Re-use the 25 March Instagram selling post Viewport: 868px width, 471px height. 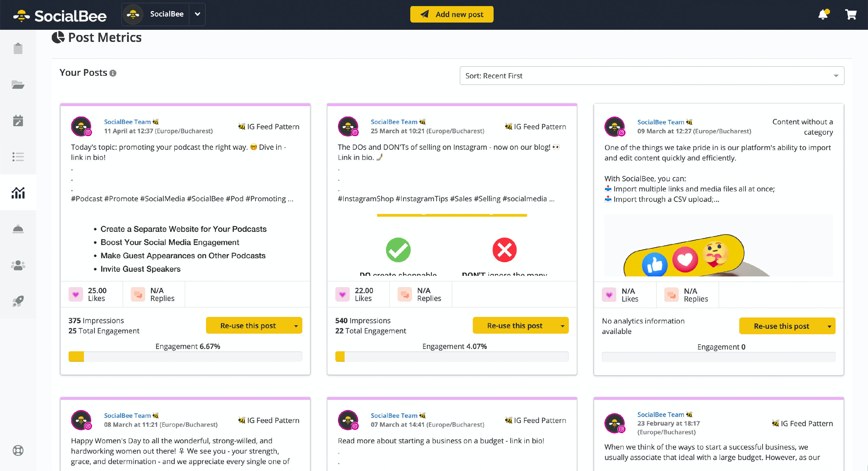click(x=514, y=326)
